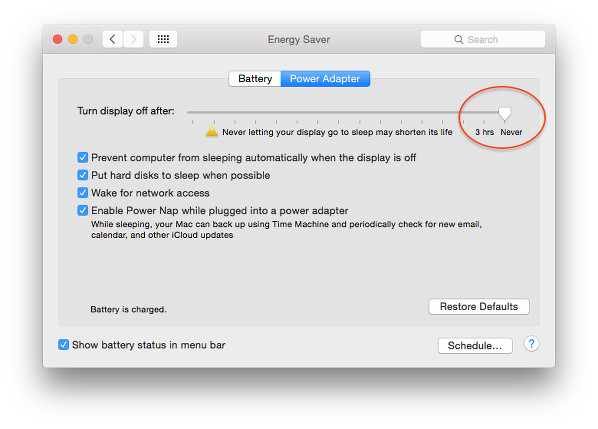Click the Restore Defaults button
Screen dimensions: 598x429
click(479, 307)
